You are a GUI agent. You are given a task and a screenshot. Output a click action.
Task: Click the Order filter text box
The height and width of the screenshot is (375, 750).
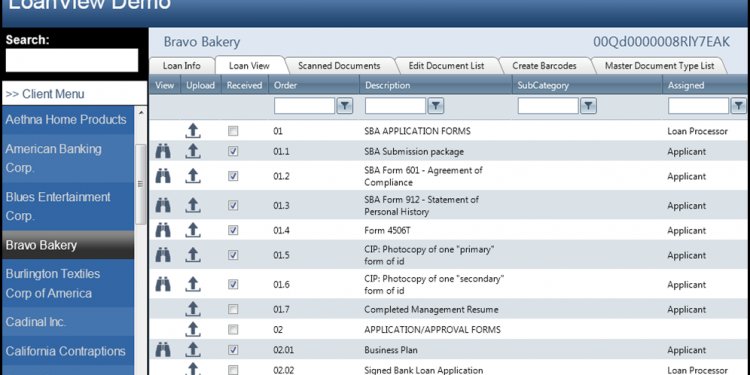click(x=304, y=106)
